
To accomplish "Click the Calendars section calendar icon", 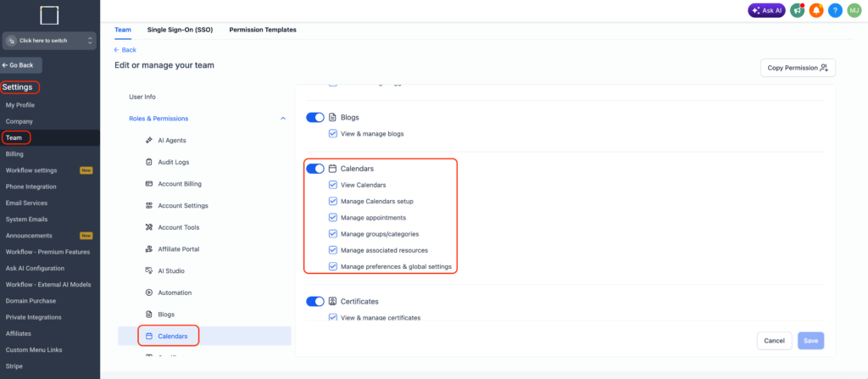I will click(332, 169).
